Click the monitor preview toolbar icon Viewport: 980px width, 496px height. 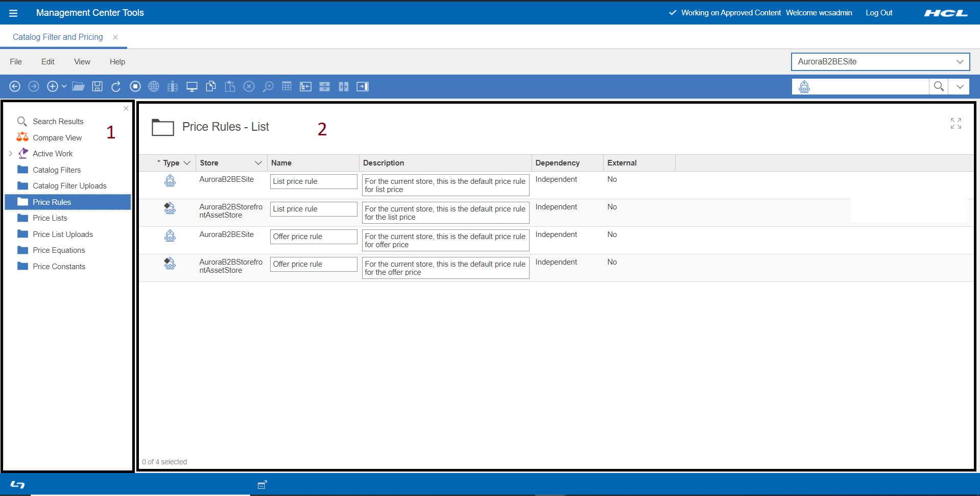point(192,86)
